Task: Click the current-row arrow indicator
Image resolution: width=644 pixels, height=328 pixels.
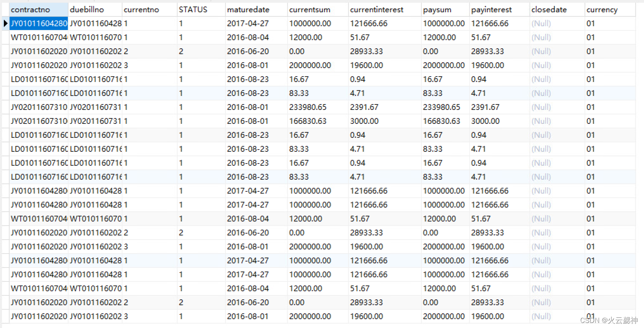Action: click(5, 24)
